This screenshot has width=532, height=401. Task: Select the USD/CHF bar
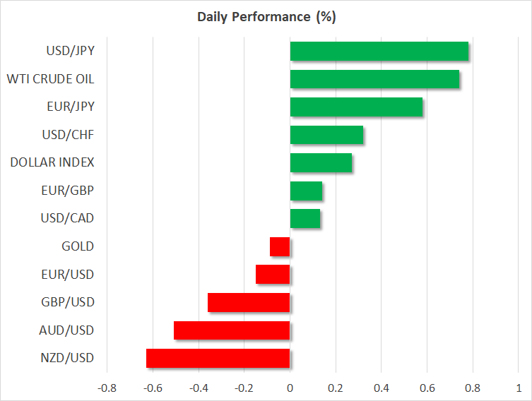326,135
